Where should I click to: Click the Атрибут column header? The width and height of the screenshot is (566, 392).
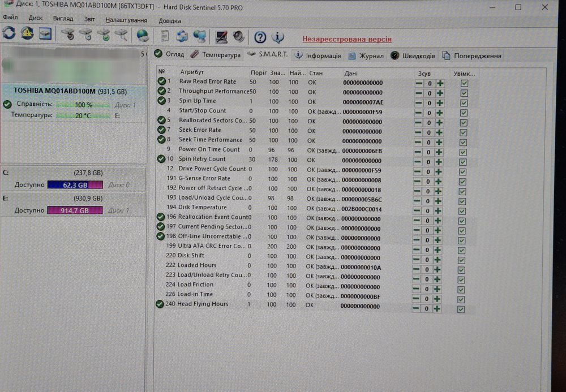point(192,72)
